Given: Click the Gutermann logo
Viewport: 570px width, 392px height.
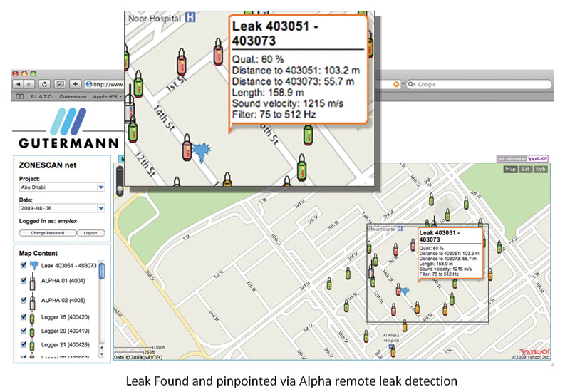Looking at the screenshot, I should [69, 128].
